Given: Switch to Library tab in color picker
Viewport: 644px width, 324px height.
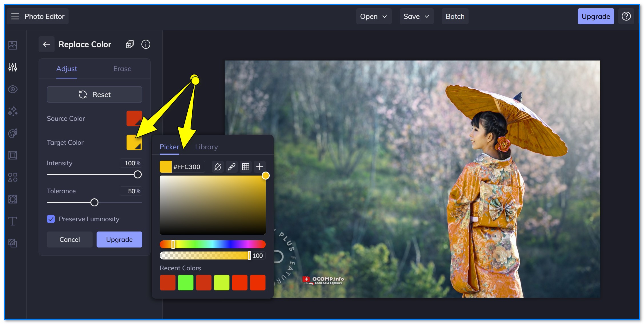Looking at the screenshot, I should (206, 146).
